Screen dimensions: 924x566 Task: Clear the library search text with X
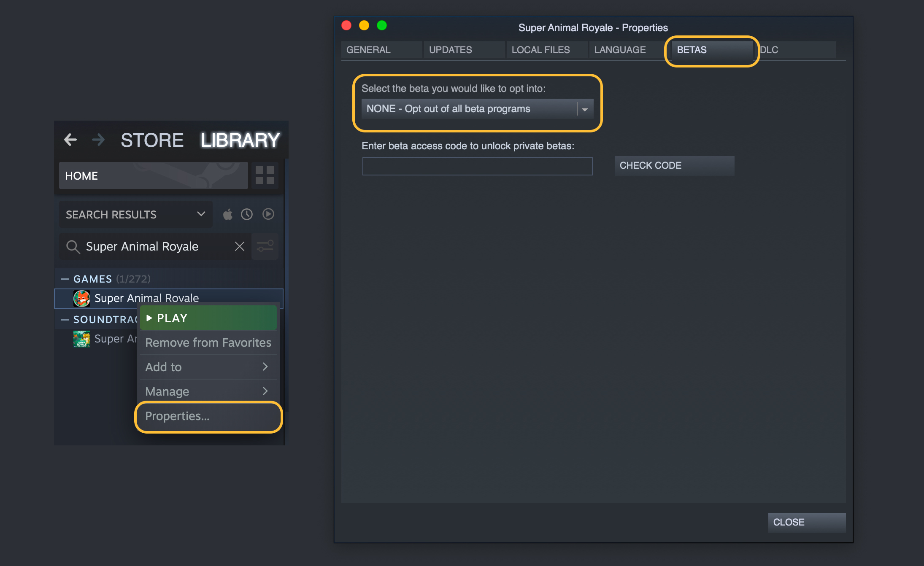(240, 246)
